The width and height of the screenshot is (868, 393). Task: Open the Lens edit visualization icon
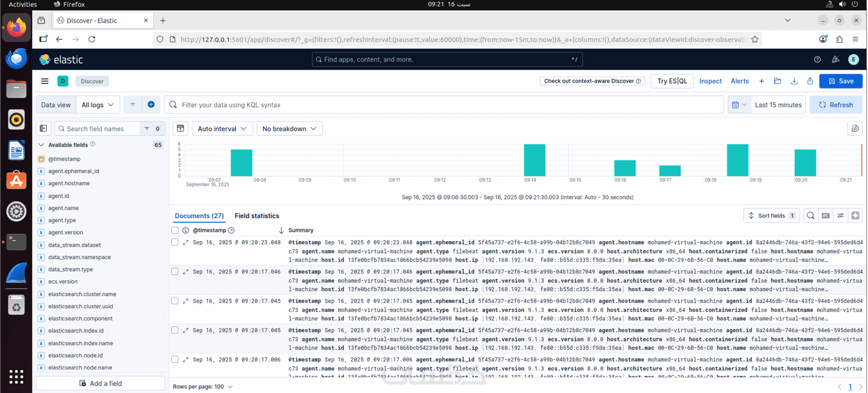tap(855, 129)
